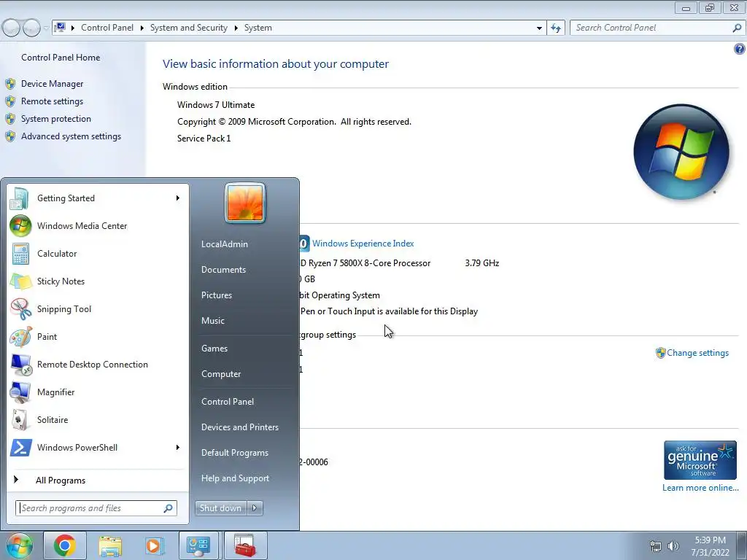Refresh the address bar location
The width and height of the screenshot is (747, 560).
coord(556,28)
